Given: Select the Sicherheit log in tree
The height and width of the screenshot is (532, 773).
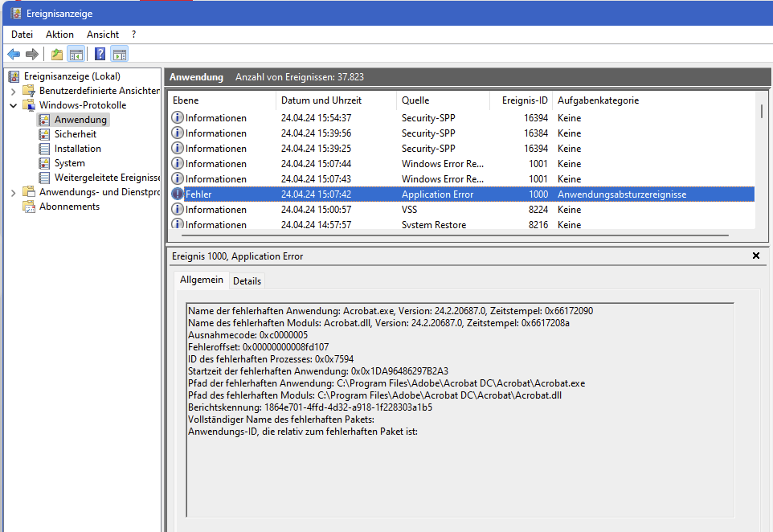Looking at the screenshot, I should coord(75,134).
